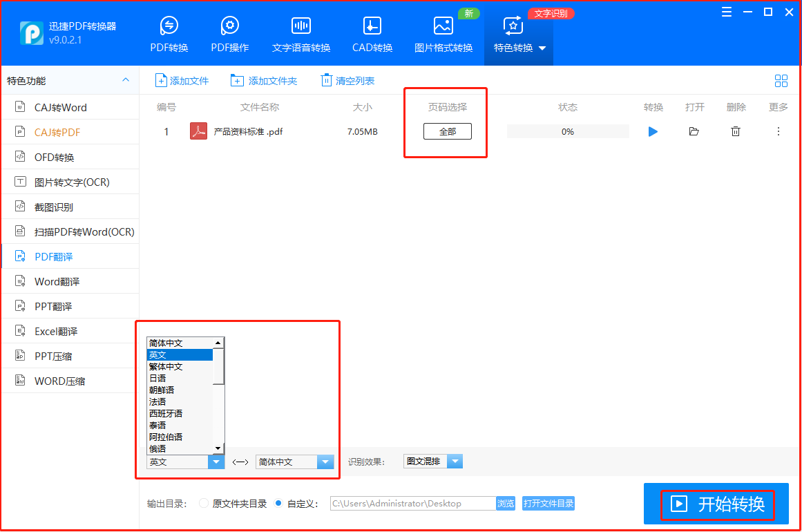Click the 迅捷PDF转换器 app logo
This screenshot has width=802, height=532.
click(x=32, y=32)
